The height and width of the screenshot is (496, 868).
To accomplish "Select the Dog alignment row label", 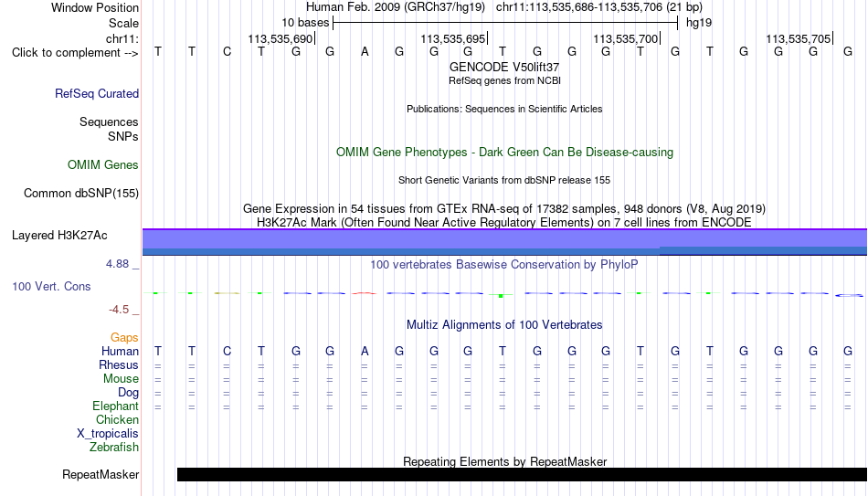I will click(x=128, y=393).
